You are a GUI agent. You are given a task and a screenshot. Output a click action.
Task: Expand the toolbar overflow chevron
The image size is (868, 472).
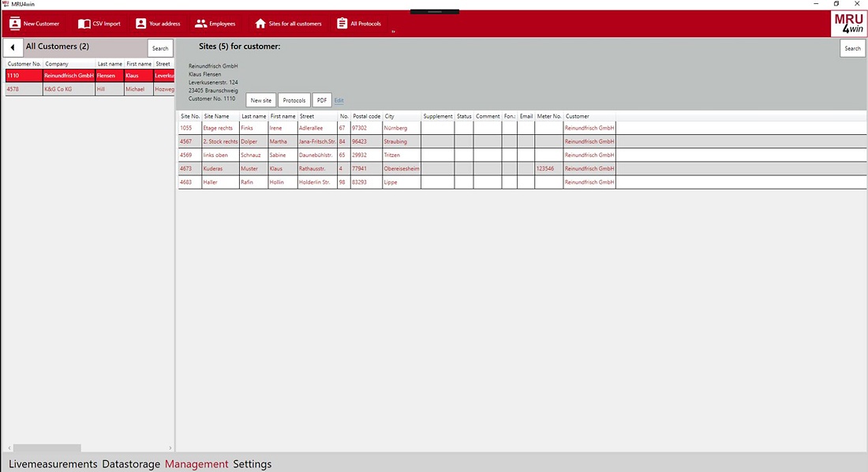pos(393,32)
